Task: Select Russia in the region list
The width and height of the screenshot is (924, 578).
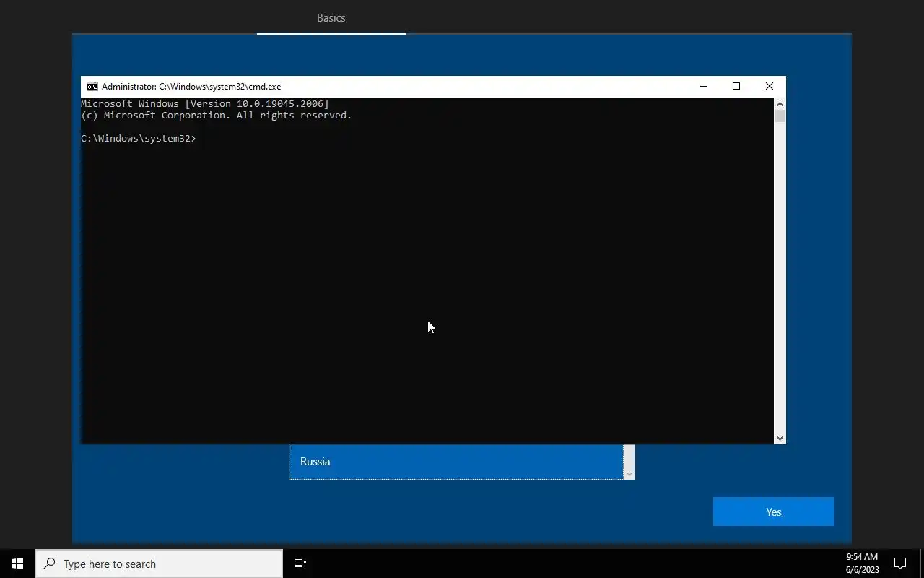Action: [456, 462]
